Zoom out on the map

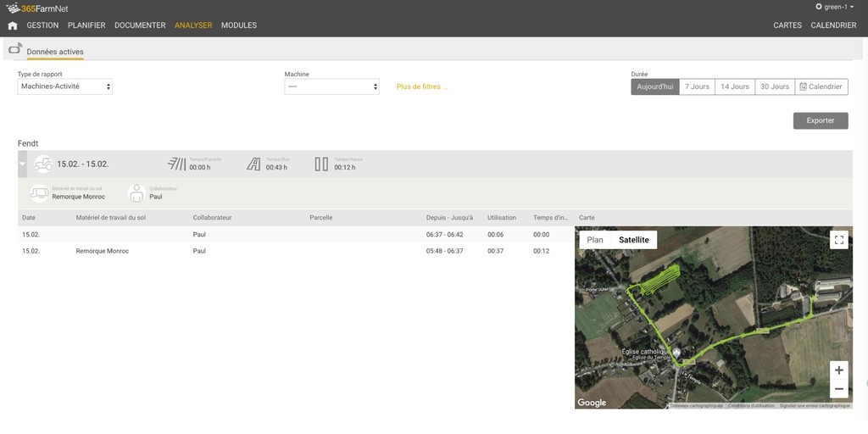(x=838, y=389)
